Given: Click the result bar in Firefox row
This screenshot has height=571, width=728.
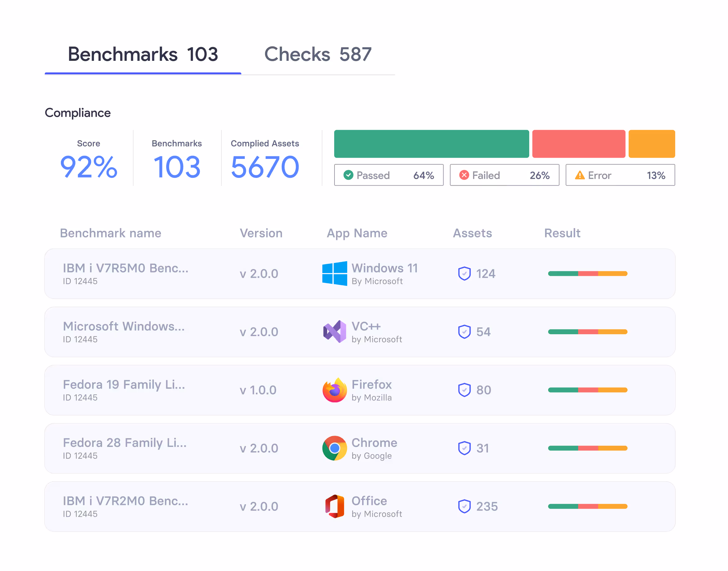Looking at the screenshot, I should coord(588,390).
